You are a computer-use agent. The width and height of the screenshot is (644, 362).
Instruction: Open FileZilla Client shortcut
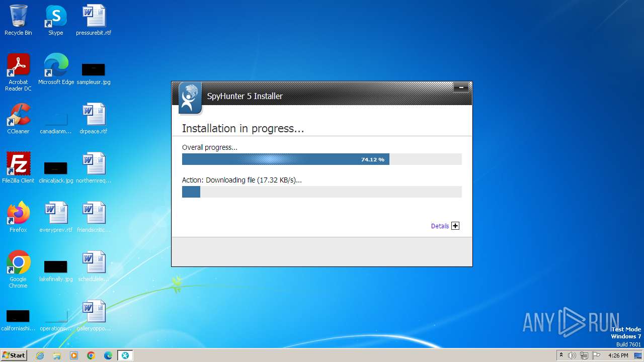click(18, 168)
